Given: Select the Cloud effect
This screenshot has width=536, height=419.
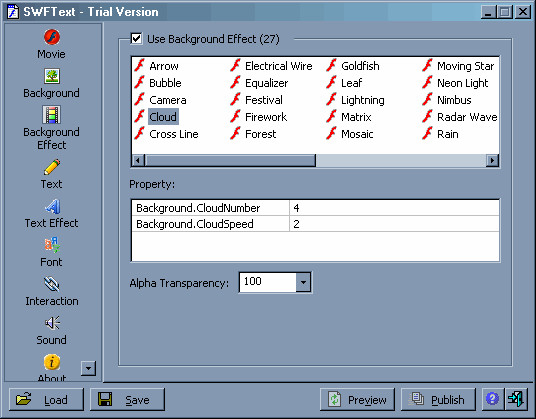Looking at the screenshot, I should pyautogui.click(x=163, y=117).
